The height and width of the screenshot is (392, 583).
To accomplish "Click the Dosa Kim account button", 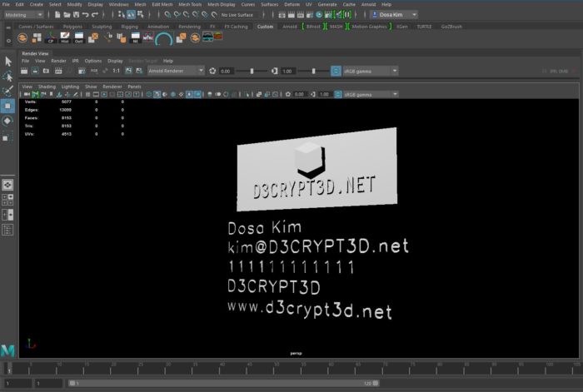I will coord(395,14).
